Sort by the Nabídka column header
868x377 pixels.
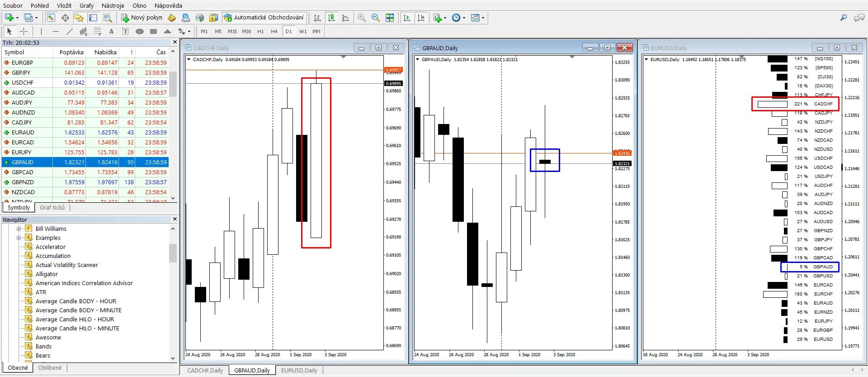coord(105,52)
